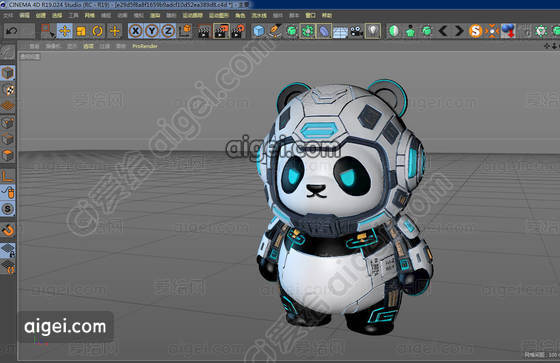This screenshot has width=560, height=363.
Task: Choose the Scale tool icon
Action: [x=81, y=31]
